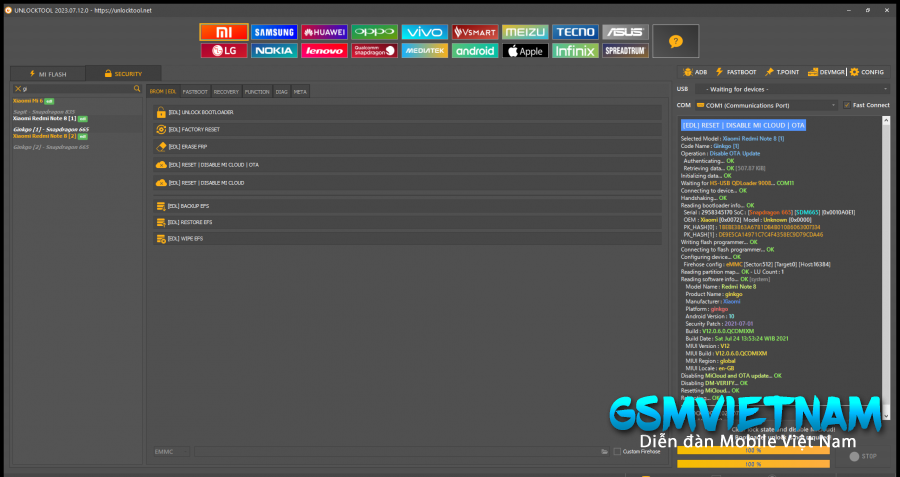Run [EDL] FACTORY RESET
The image size is (900, 477).
click(407, 130)
